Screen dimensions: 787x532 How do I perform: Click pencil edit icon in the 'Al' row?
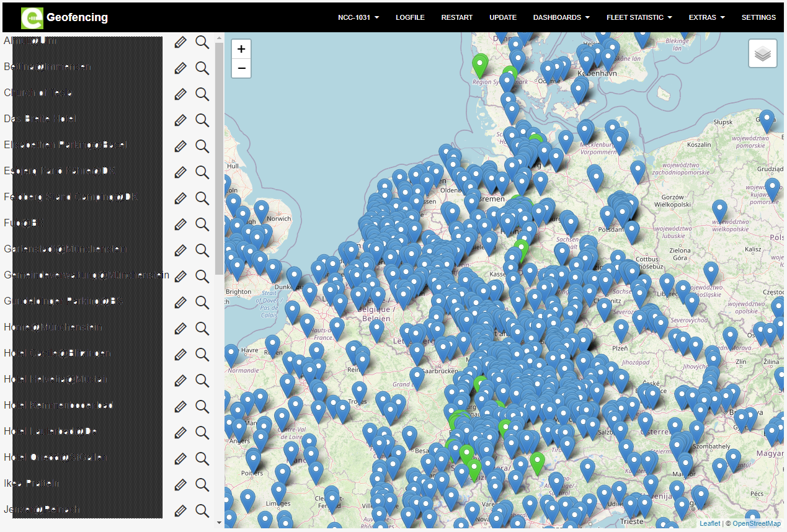point(180,42)
